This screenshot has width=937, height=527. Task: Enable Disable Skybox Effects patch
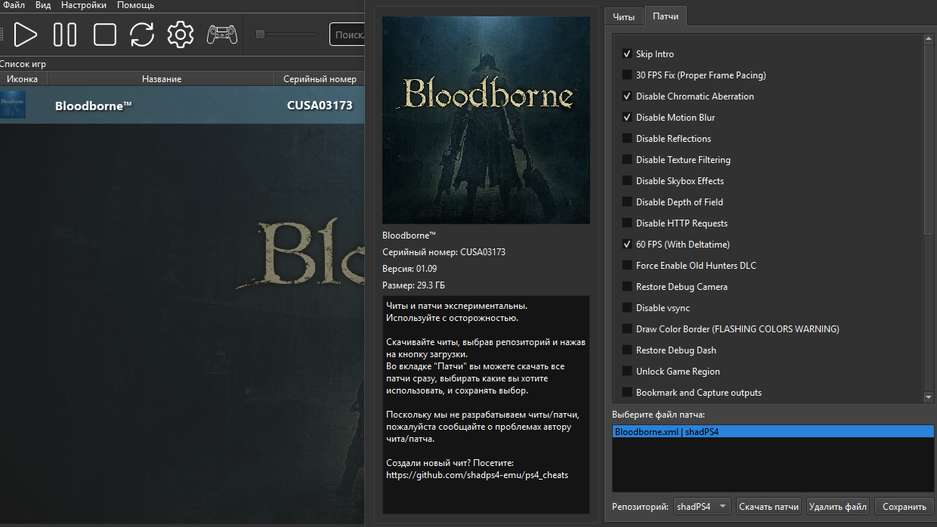(627, 180)
